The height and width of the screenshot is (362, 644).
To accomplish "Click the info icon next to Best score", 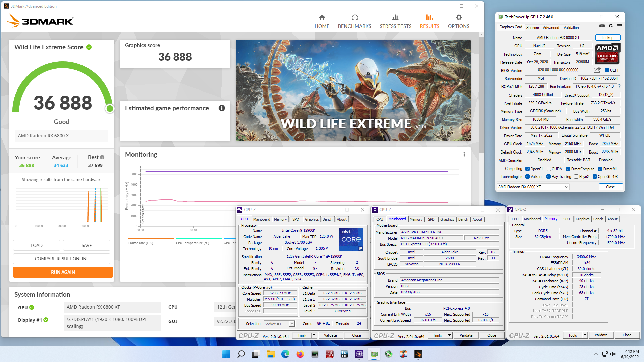I will tap(102, 157).
